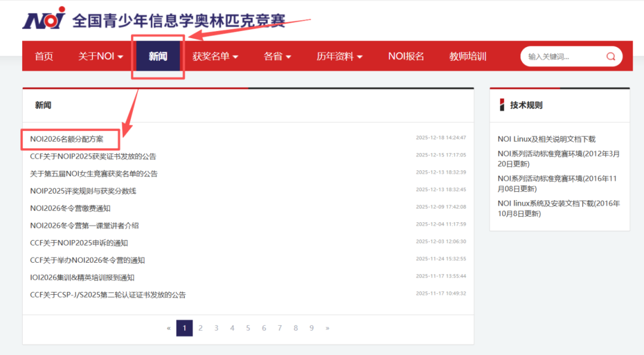Click the NOI logo in the header
The image size is (644, 355).
pyautogui.click(x=44, y=19)
